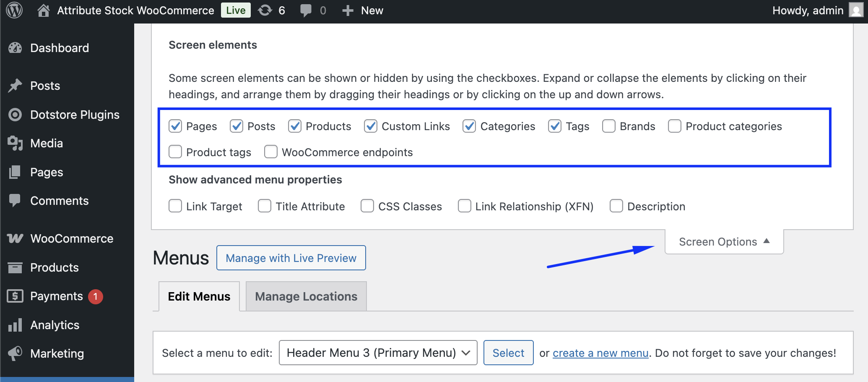The height and width of the screenshot is (382, 868).
Task: Click the Marketing megaphone icon
Action: [x=15, y=353]
